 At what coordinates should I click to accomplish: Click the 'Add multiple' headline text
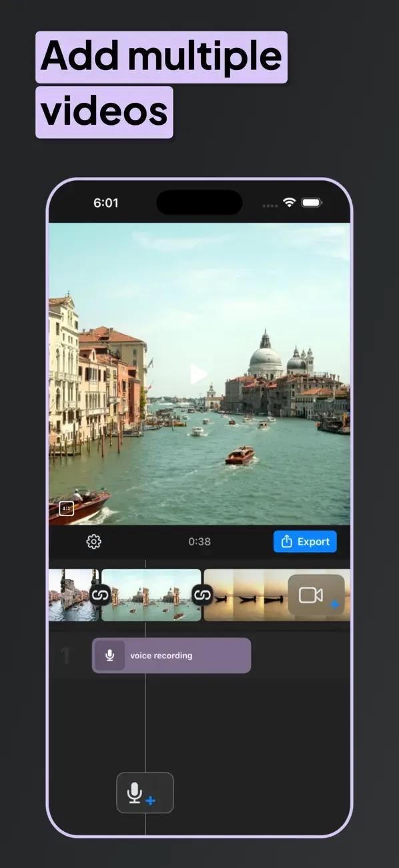(161, 56)
